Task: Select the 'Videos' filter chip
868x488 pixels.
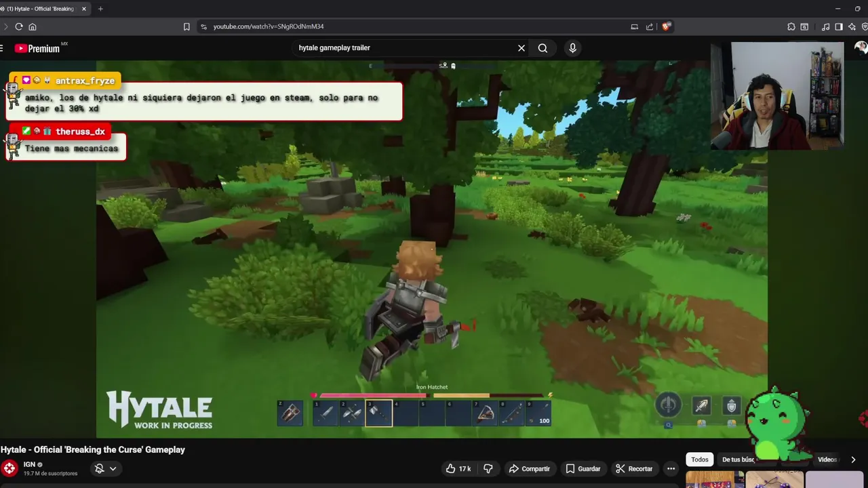Action: (827, 460)
